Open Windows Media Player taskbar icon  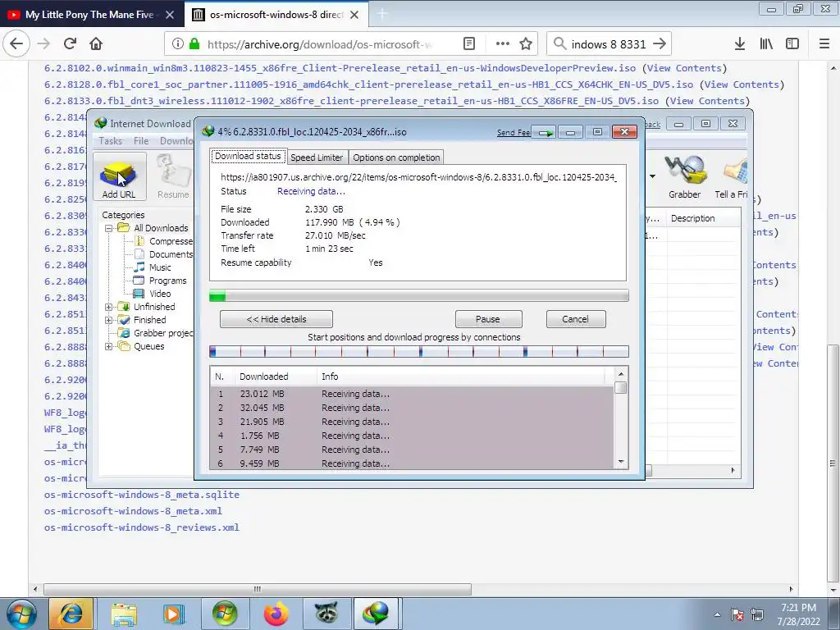[173, 614]
